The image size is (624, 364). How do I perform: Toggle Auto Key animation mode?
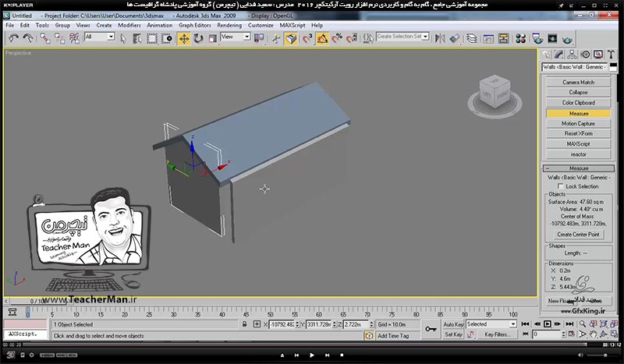pyautogui.click(x=453, y=324)
